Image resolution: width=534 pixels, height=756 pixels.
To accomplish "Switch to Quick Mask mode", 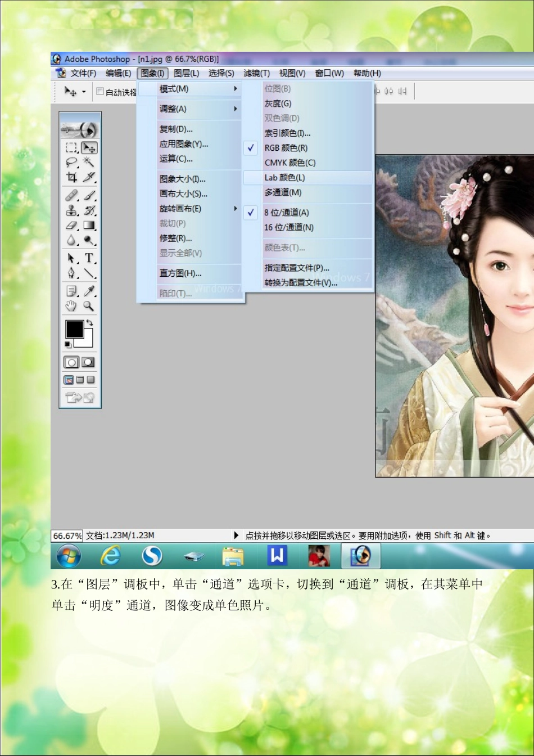I will (88, 362).
